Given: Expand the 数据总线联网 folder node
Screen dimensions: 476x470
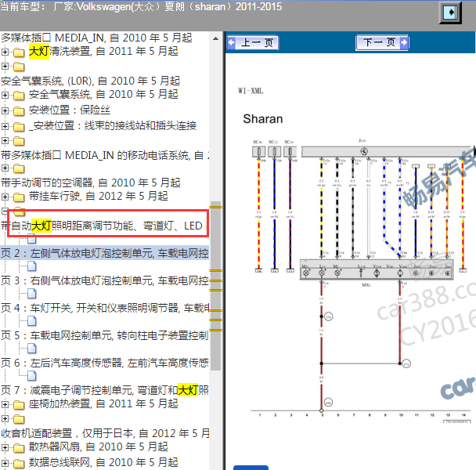Looking at the screenshot, I should point(5,463).
